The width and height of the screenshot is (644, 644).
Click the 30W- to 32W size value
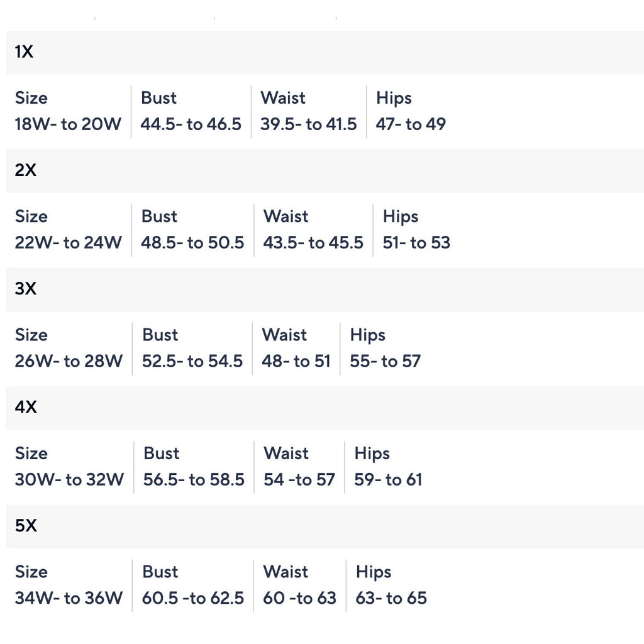point(69,479)
